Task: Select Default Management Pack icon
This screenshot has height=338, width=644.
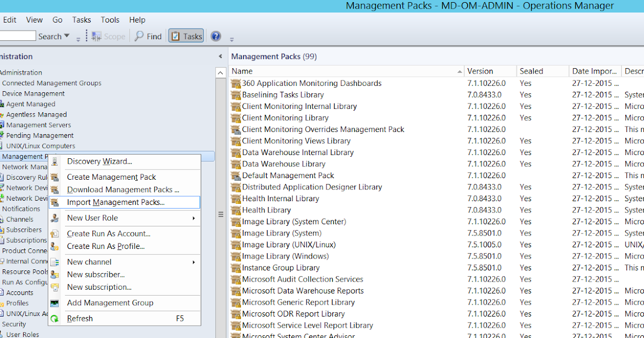Action: (x=236, y=175)
